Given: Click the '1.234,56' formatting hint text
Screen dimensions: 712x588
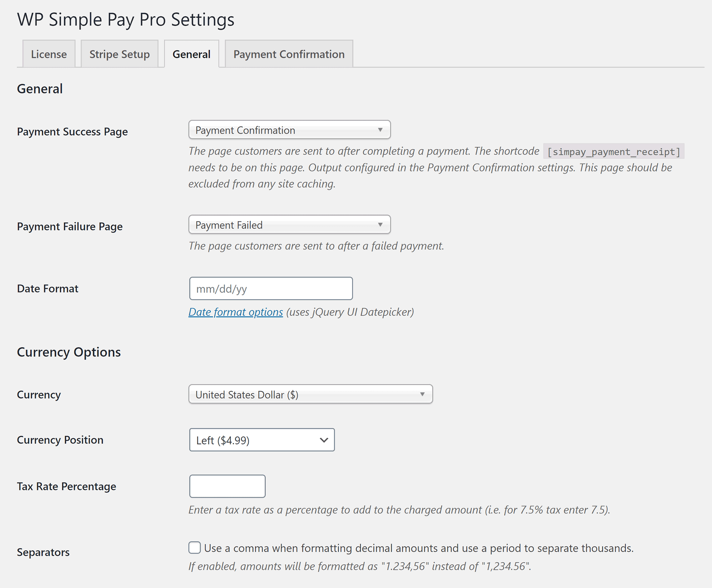Looking at the screenshot, I should pos(360,566).
